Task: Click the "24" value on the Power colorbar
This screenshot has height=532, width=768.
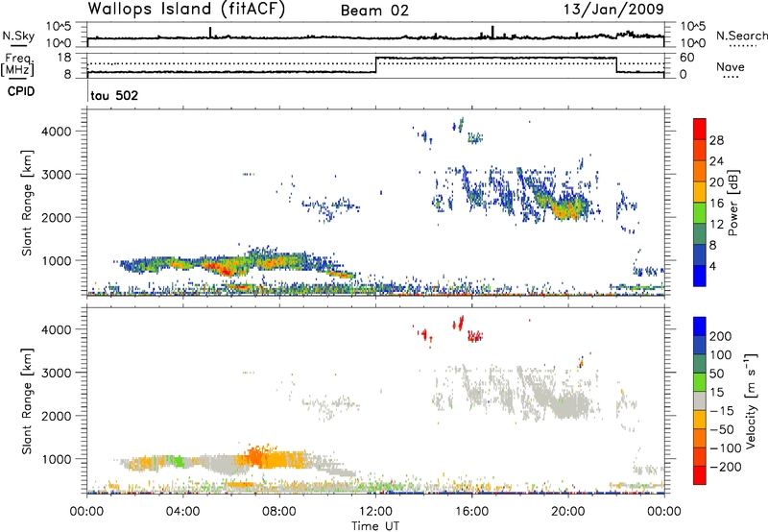Action: tap(716, 161)
